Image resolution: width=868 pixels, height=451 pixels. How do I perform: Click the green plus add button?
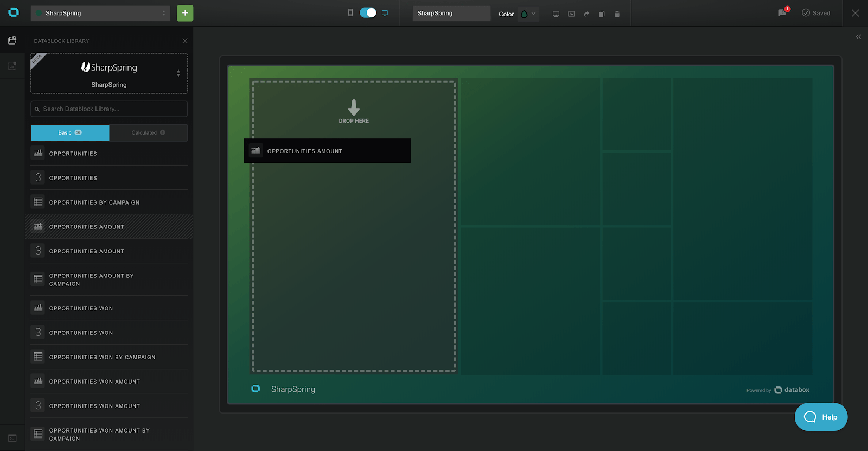click(185, 13)
